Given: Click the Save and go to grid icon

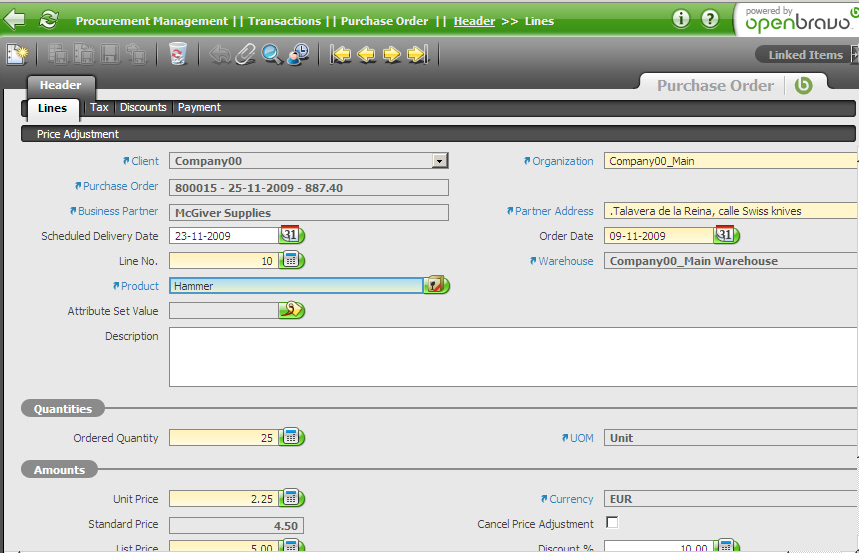Looking at the screenshot, I should tap(58, 54).
